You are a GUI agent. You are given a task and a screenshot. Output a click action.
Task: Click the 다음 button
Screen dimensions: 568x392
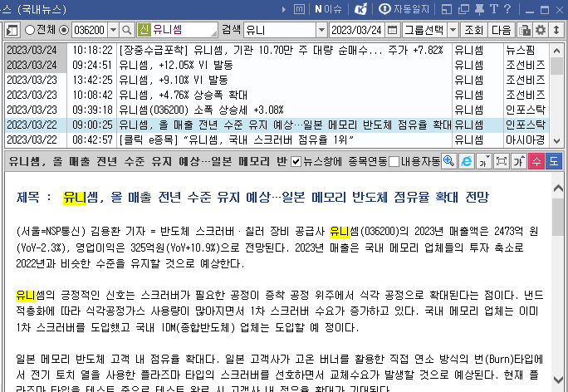(502, 30)
